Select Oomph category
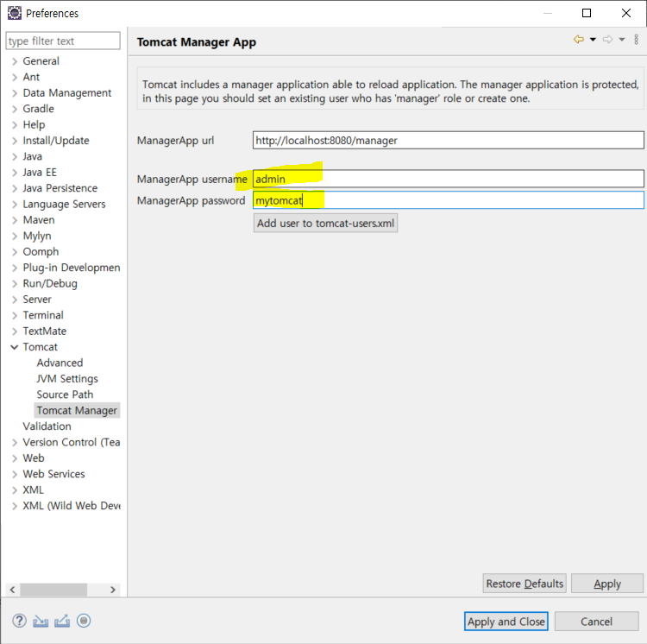This screenshot has height=644, width=647. coord(41,252)
